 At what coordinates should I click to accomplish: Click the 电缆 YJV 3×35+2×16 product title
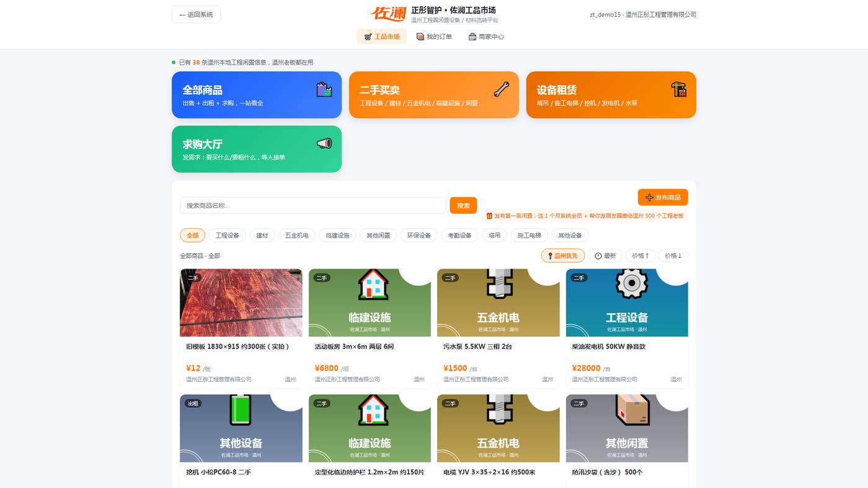[x=489, y=472]
